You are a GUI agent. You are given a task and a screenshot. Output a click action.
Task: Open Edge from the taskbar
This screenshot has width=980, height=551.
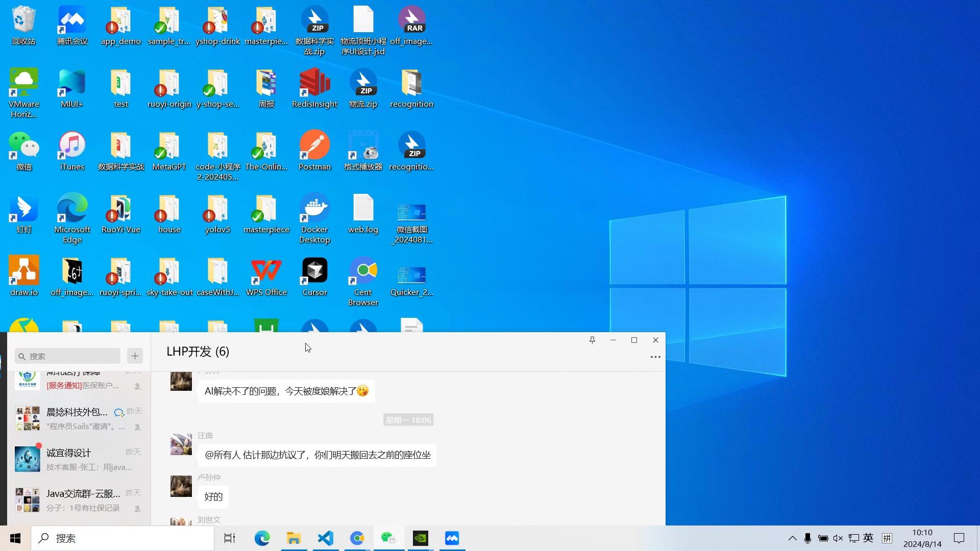click(x=262, y=538)
